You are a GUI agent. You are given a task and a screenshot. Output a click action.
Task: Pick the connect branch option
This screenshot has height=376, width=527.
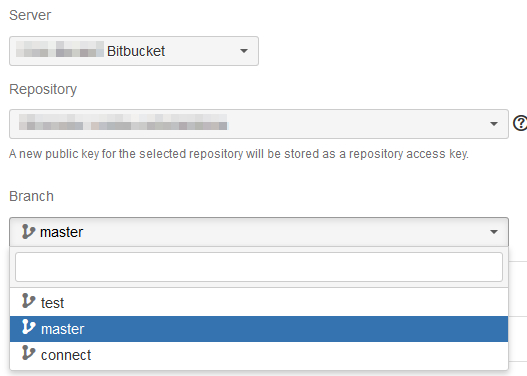pos(259,355)
